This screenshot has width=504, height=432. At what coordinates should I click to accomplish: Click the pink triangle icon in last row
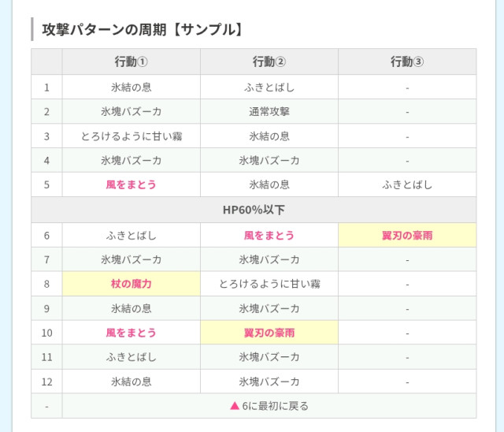pos(235,406)
